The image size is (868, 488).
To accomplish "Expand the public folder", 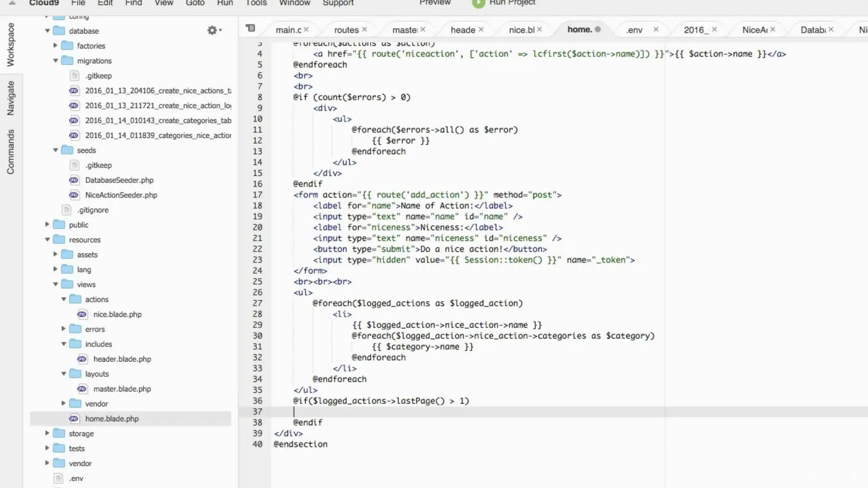I will (x=47, y=225).
